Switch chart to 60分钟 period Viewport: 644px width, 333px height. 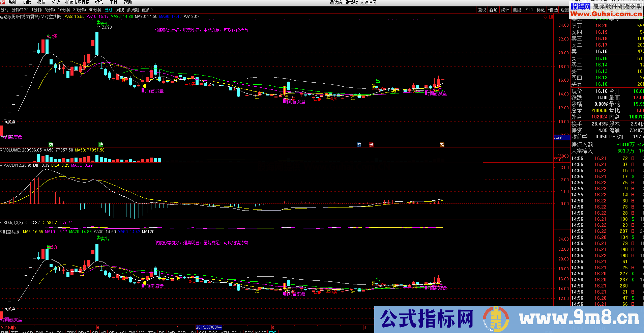coord(95,10)
